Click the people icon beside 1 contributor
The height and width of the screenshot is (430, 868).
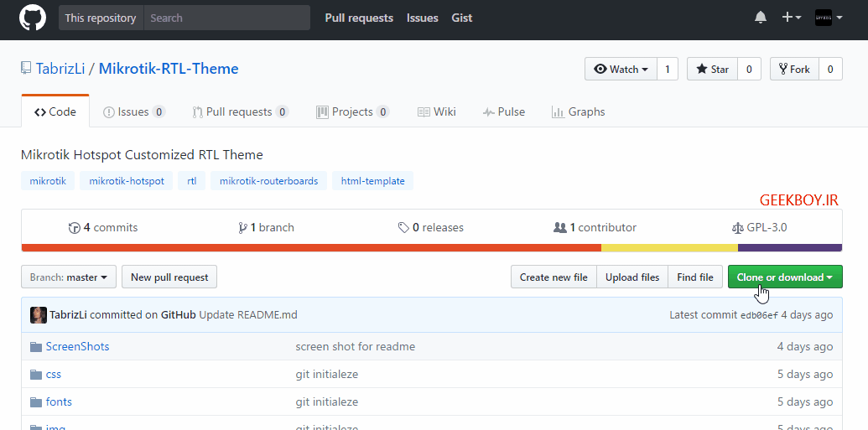point(559,228)
